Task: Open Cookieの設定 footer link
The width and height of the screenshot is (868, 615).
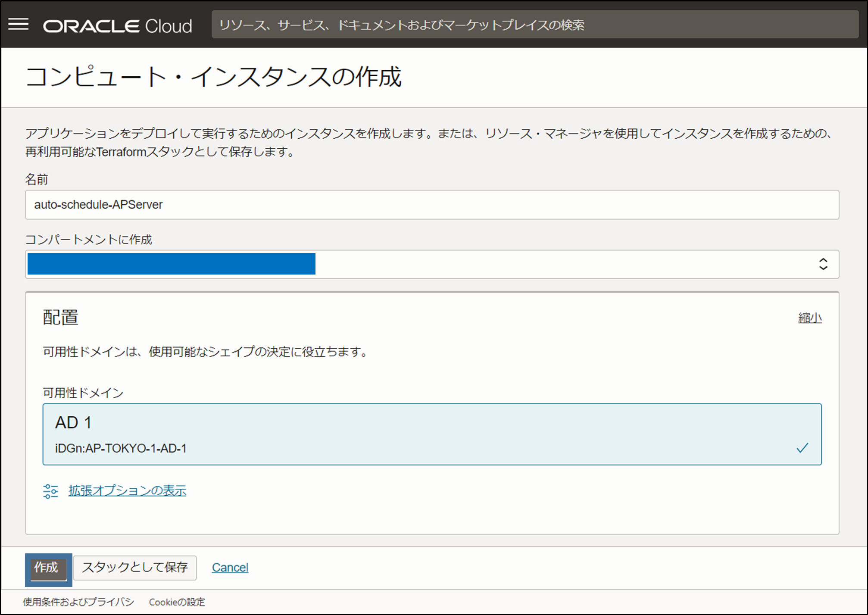Action: coord(177,602)
